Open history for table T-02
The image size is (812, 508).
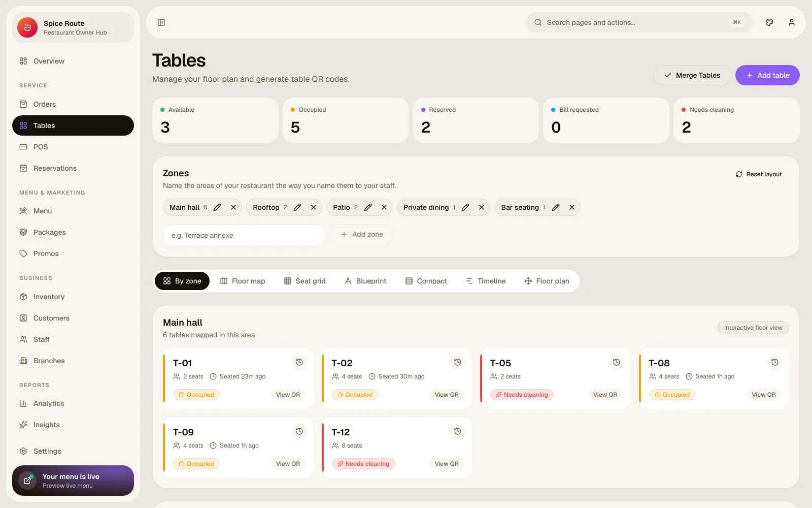click(458, 362)
